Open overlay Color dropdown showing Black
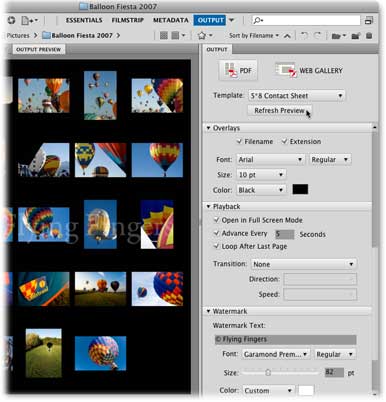The image size is (386, 402). [261, 190]
